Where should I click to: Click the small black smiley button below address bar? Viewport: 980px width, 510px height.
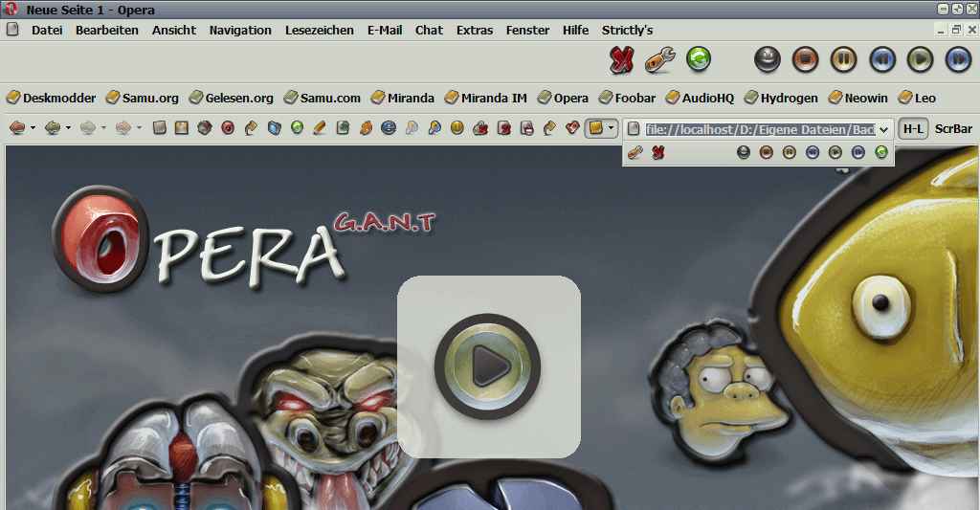(743, 152)
